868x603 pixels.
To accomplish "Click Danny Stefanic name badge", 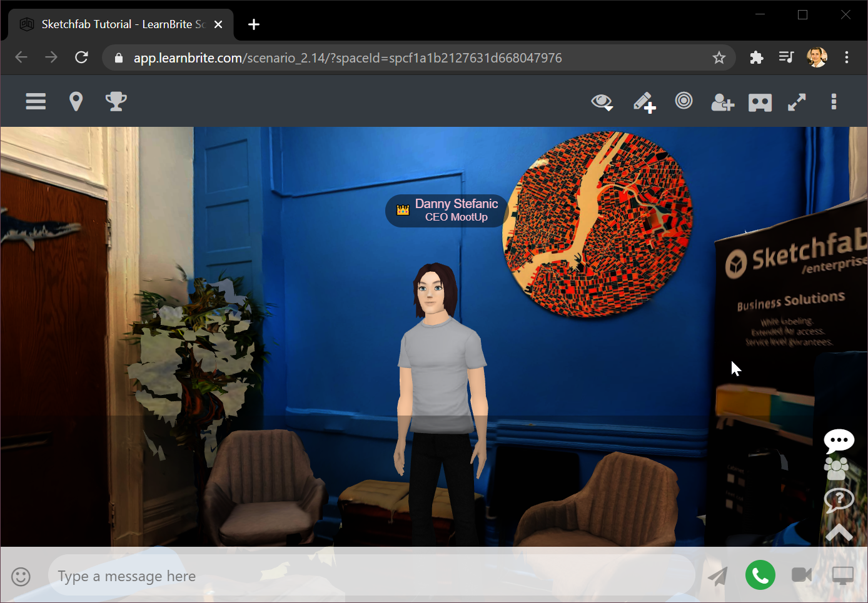I will click(447, 211).
